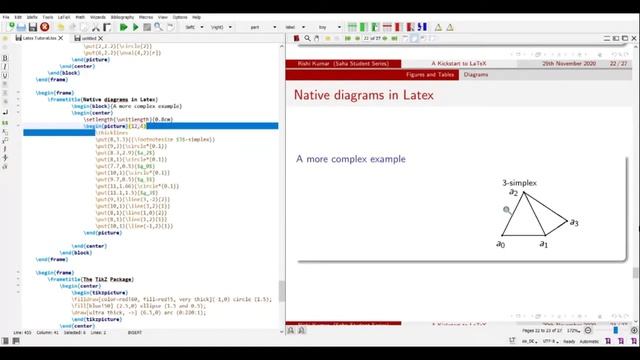Open the File menu
The width and height of the screenshot is (640, 360).
point(6,17)
